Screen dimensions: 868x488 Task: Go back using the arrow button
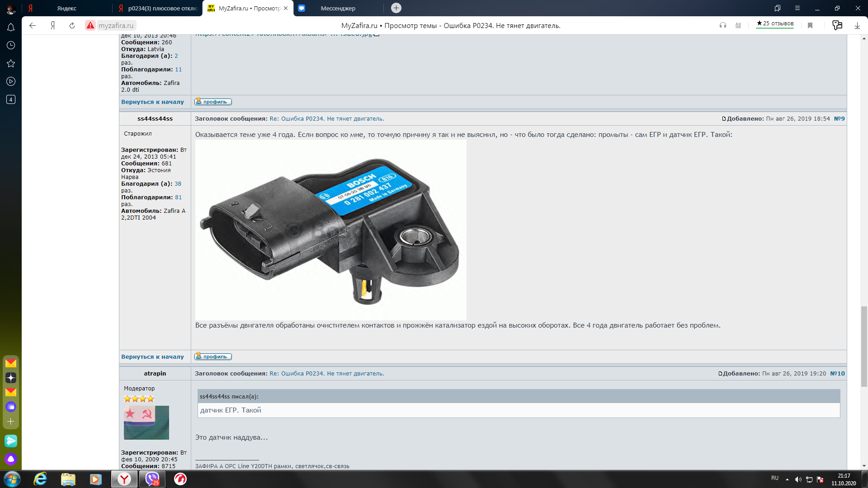33,26
